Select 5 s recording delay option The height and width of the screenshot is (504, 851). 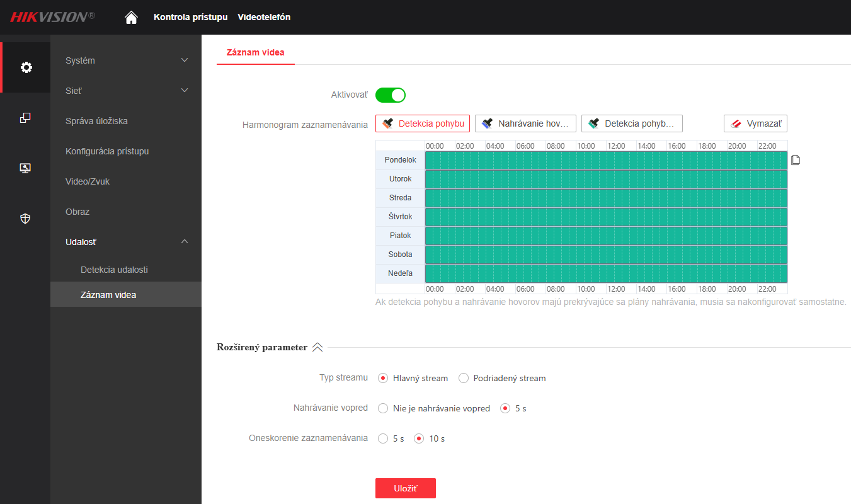click(x=383, y=438)
